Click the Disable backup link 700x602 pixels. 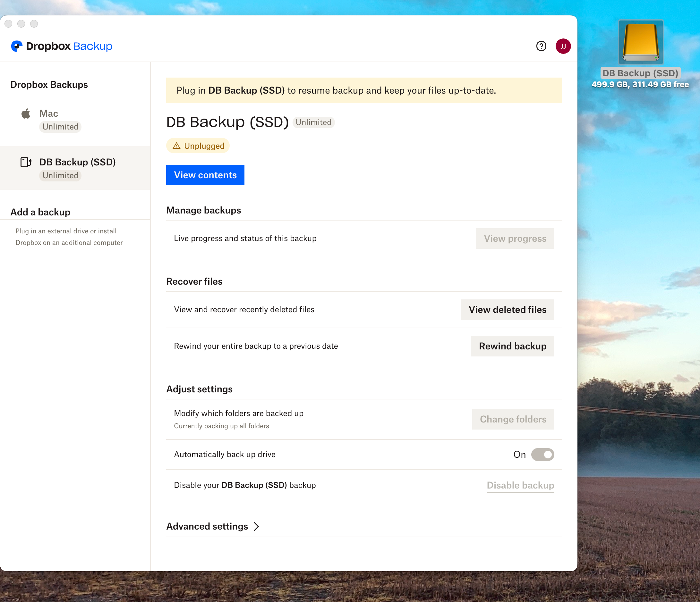tap(520, 485)
